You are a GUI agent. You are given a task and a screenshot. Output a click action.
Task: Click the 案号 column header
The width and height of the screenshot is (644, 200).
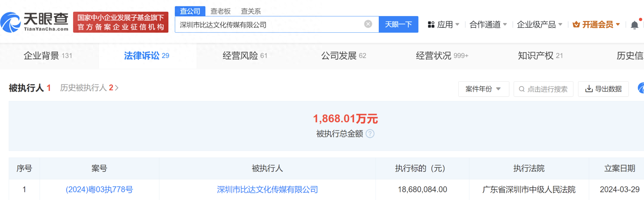coord(99,168)
